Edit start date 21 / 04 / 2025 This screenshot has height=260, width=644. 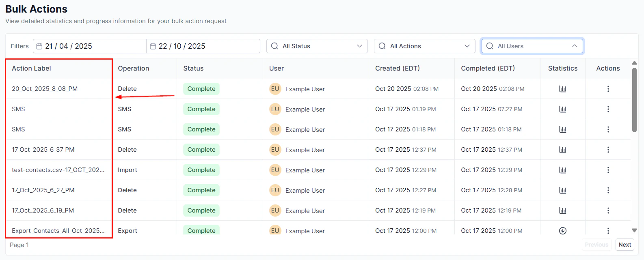click(x=89, y=46)
